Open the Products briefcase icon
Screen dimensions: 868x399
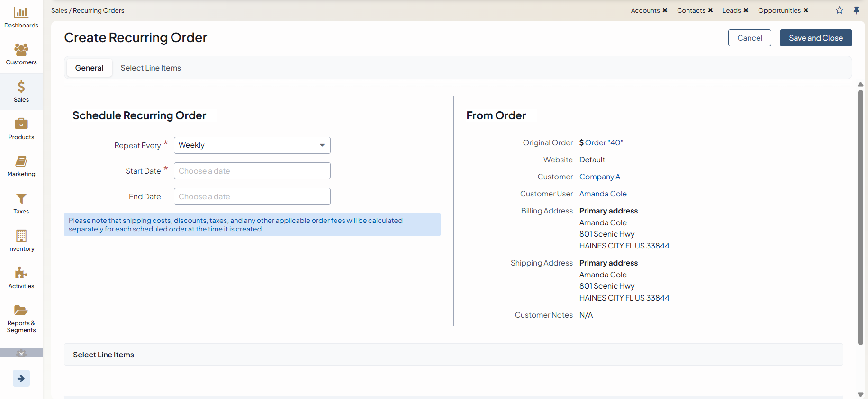tap(21, 124)
